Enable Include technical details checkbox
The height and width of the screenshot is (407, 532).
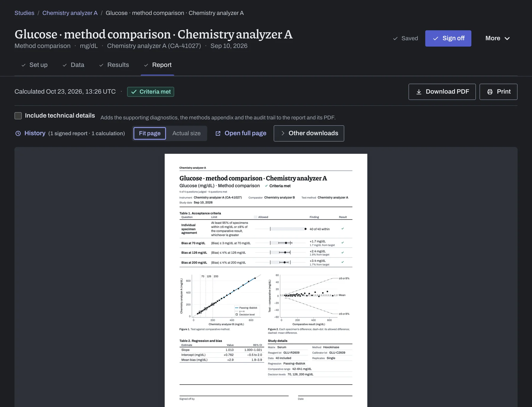18,116
